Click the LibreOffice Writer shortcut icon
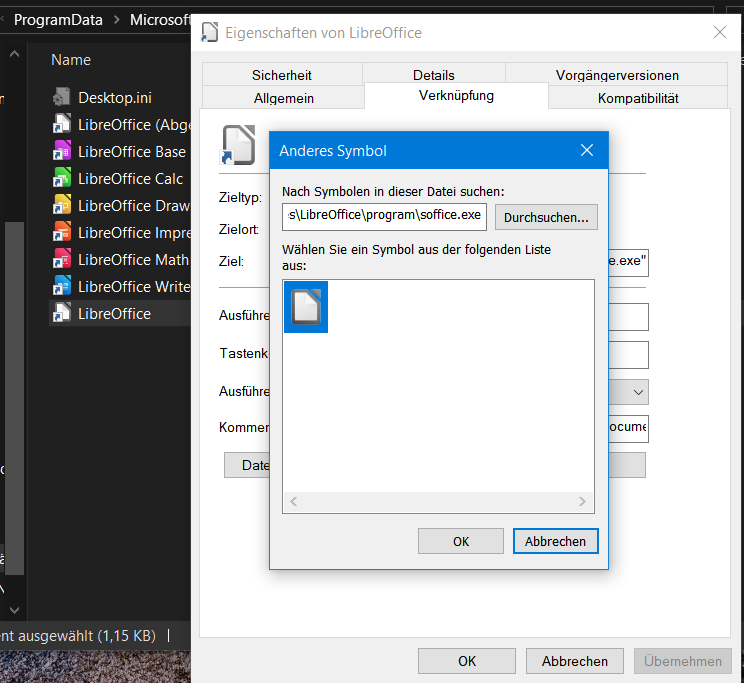 [62, 287]
